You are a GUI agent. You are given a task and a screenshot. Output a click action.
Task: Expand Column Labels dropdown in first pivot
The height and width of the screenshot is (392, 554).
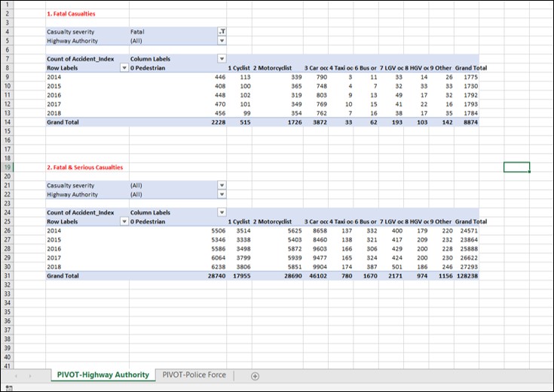(221, 58)
